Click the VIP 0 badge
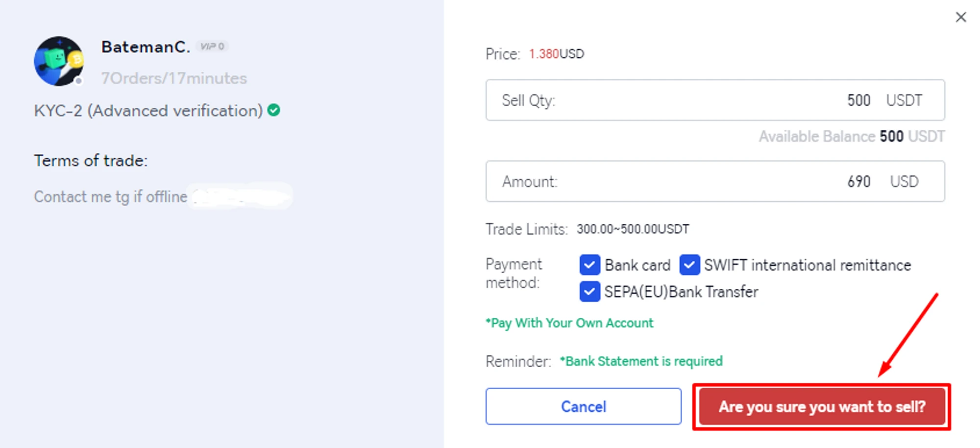980x448 pixels. (x=212, y=47)
